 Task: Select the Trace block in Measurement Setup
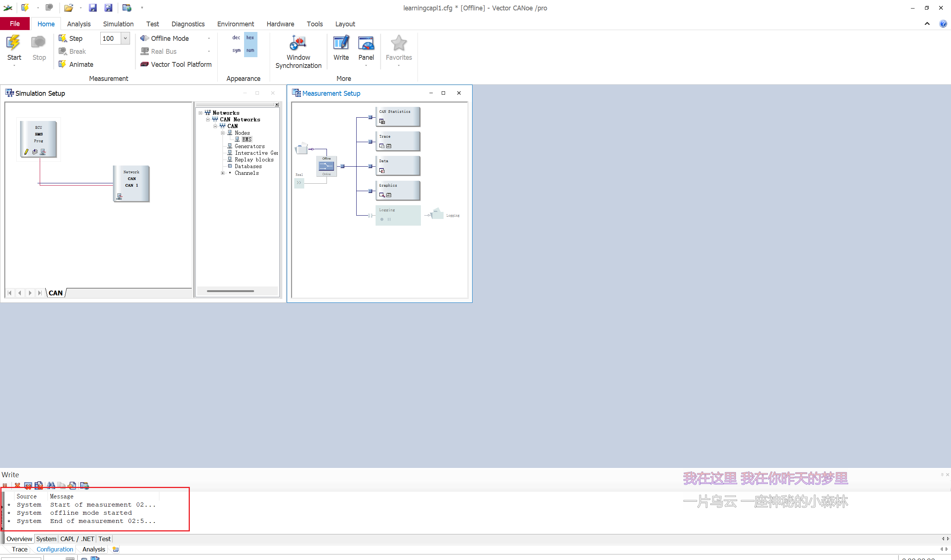(x=397, y=141)
